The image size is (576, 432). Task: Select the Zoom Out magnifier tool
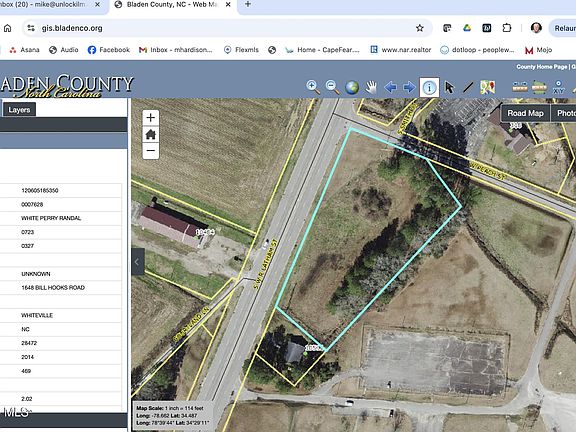(332, 87)
